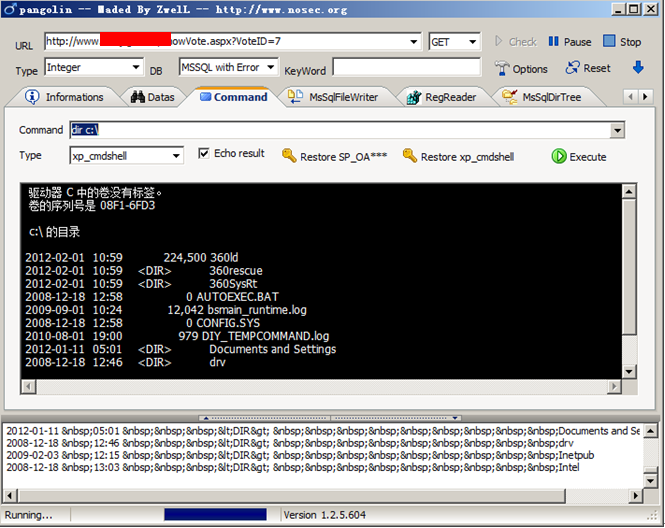Open the MsSqlFileWriter tab

coord(334,97)
